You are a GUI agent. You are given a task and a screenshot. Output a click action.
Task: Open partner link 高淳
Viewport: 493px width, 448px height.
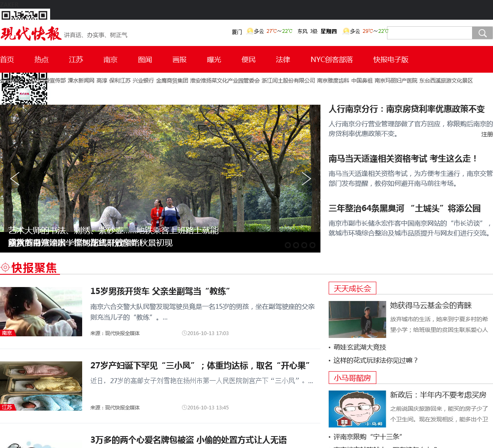[102, 80]
